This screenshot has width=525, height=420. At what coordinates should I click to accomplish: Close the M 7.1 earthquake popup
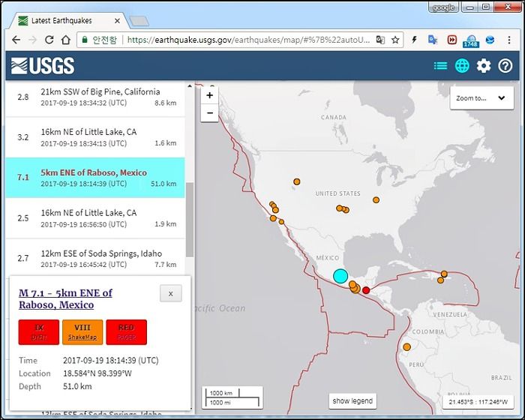(x=171, y=293)
